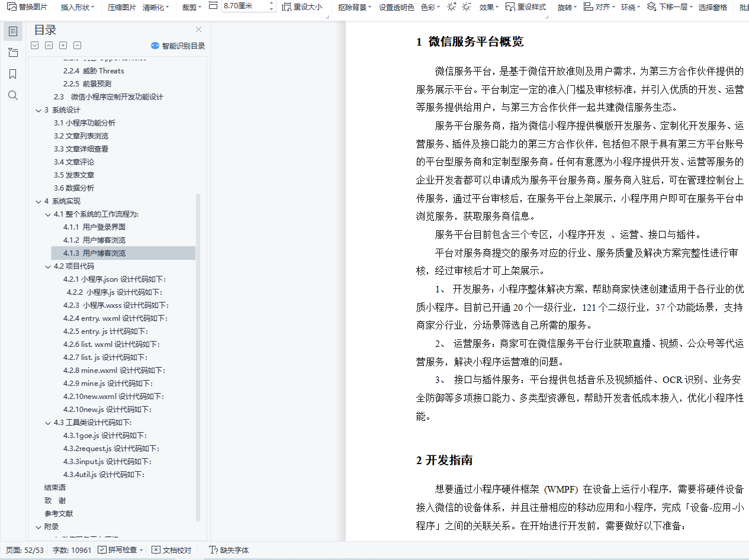This screenshot has height=560, width=749.
Task: Click the collapse-all up-arrow outline icon
Action: 49,46
